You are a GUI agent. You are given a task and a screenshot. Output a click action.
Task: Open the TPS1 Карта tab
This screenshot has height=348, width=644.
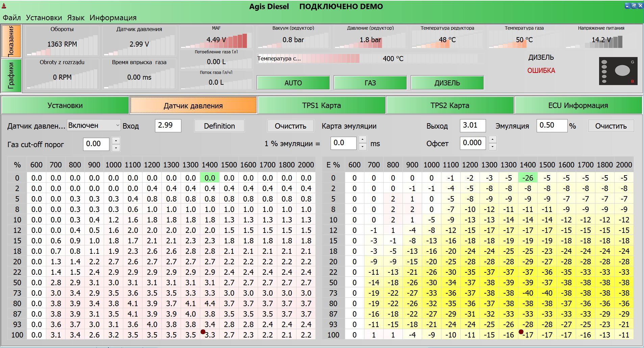click(321, 105)
